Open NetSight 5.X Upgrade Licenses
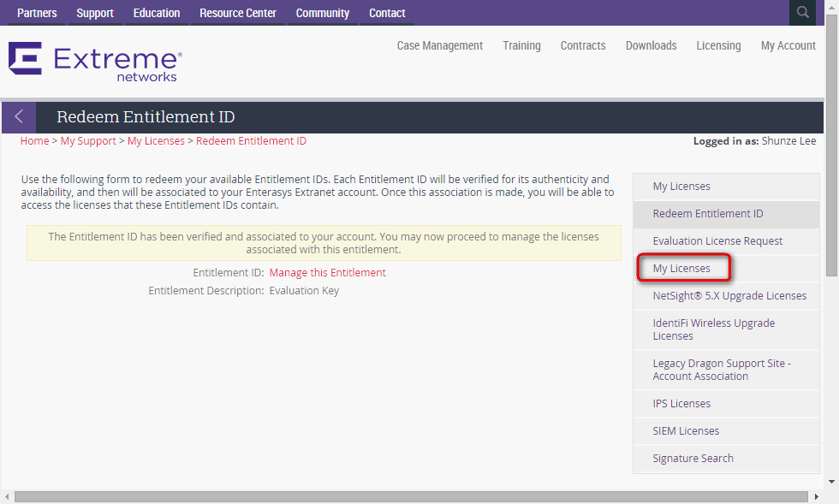Viewport: 839px width, 504px height. pyautogui.click(x=726, y=295)
